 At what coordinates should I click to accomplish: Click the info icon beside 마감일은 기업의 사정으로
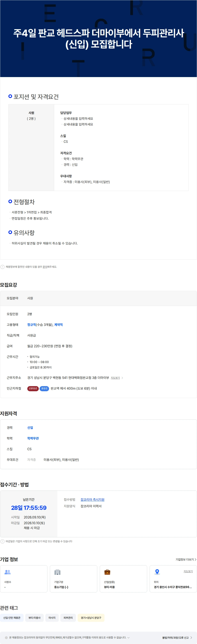pyautogui.click(x=2, y=541)
